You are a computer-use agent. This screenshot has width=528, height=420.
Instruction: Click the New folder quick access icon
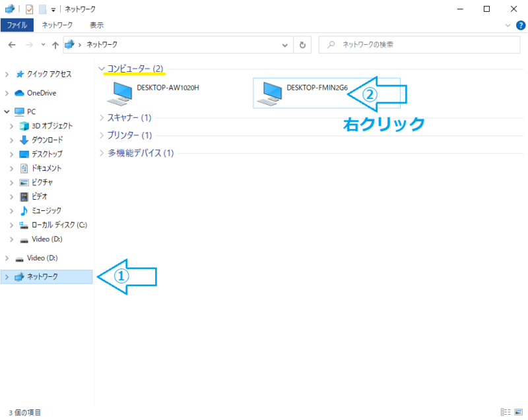click(x=42, y=9)
